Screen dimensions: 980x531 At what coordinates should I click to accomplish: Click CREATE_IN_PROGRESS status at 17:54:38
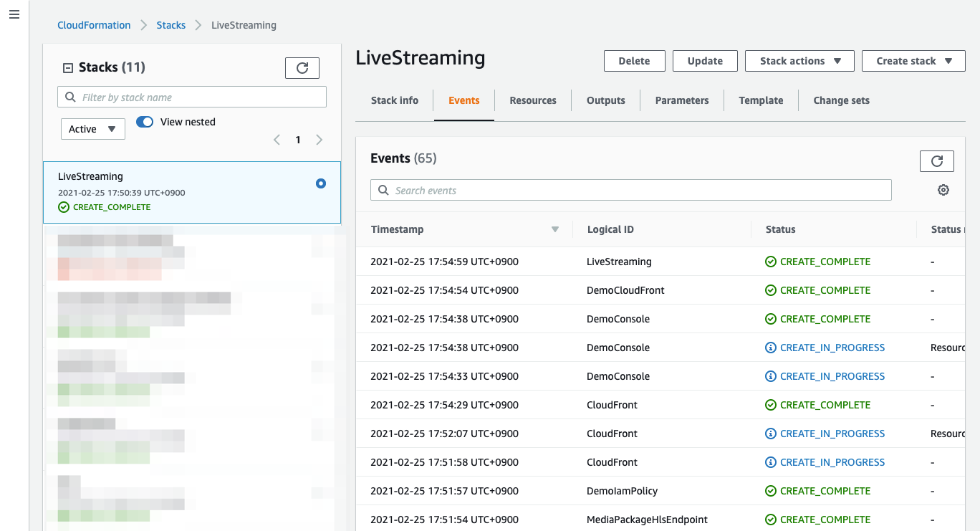(x=832, y=348)
